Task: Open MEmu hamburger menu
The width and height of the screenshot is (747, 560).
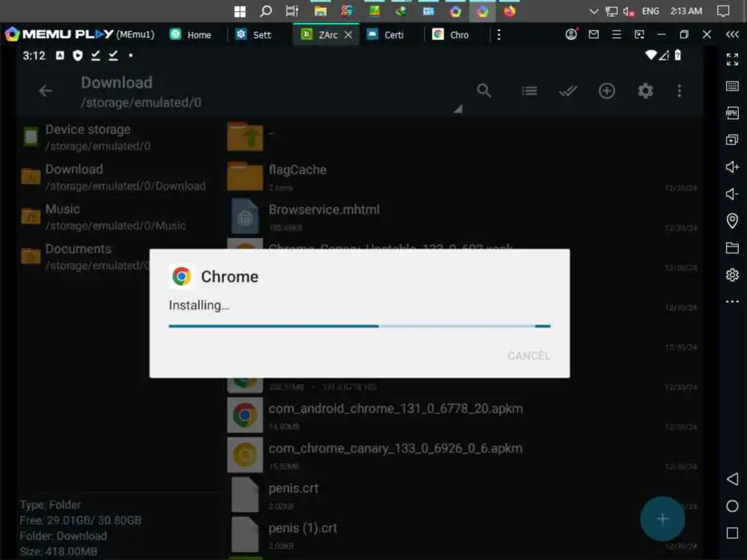Action: tap(616, 34)
